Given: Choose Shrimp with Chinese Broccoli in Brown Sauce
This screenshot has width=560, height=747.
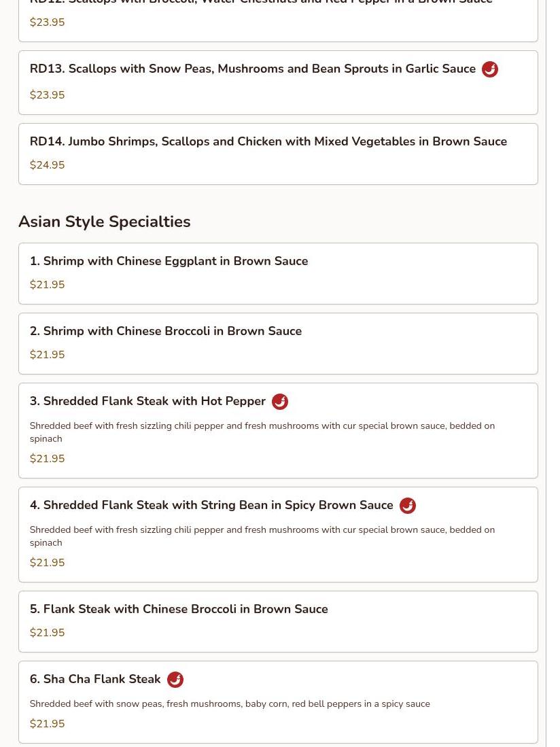Looking at the screenshot, I should [x=165, y=331].
